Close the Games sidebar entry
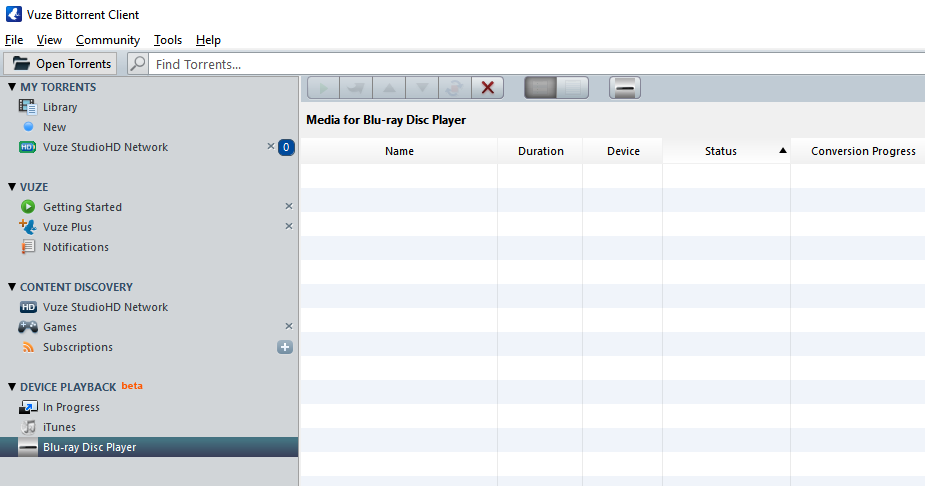Screen dimensions: 925x486 (288, 326)
